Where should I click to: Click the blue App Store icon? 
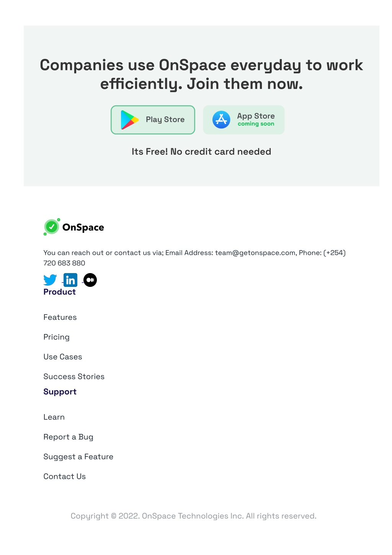coord(221,120)
